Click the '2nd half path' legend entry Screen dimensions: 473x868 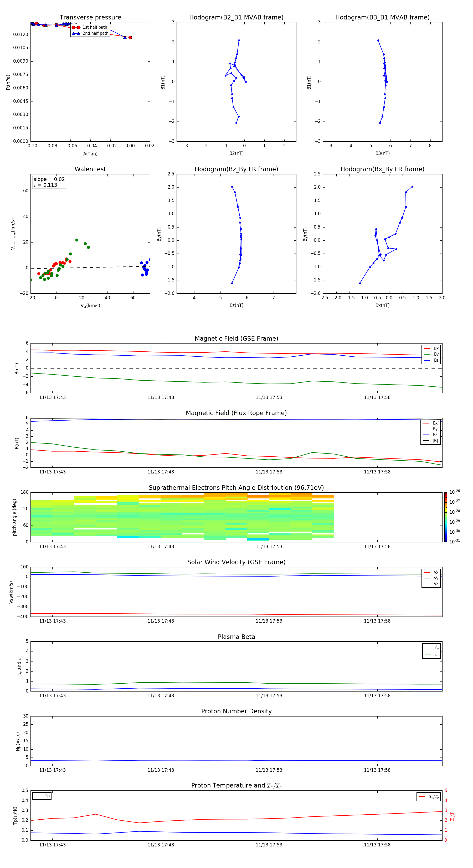90,33
